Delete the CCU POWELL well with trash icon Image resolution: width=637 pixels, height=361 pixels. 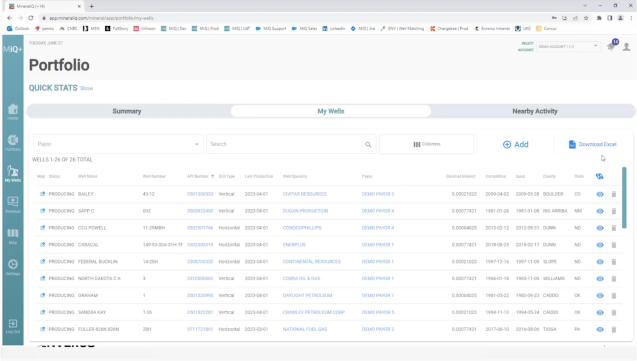pyautogui.click(x=614, y=228)
